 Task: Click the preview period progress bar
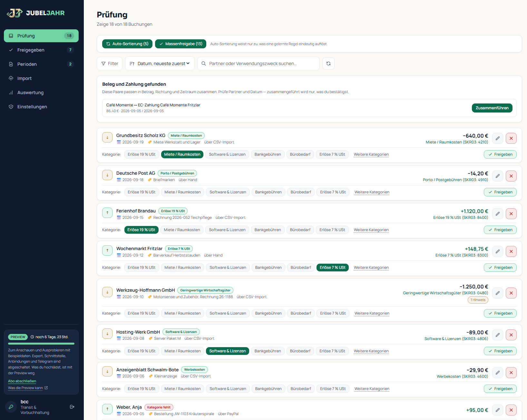point(41,344)
